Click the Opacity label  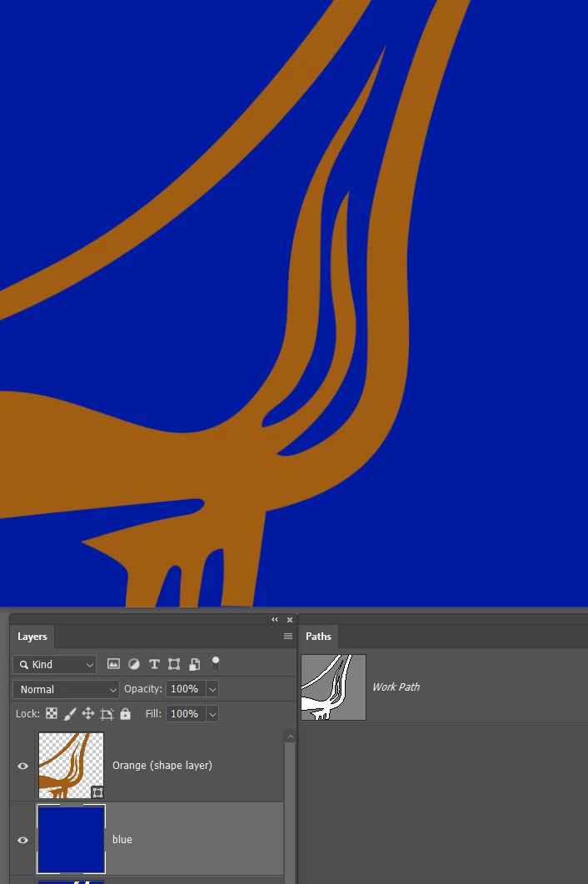pos(142,689)
